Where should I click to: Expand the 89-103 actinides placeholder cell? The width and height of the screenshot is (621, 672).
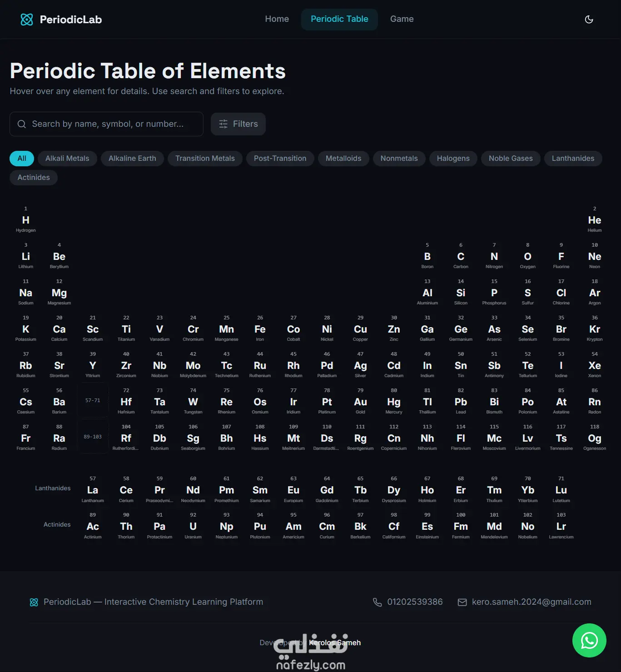pyautogui.click(x=93, y=437)
